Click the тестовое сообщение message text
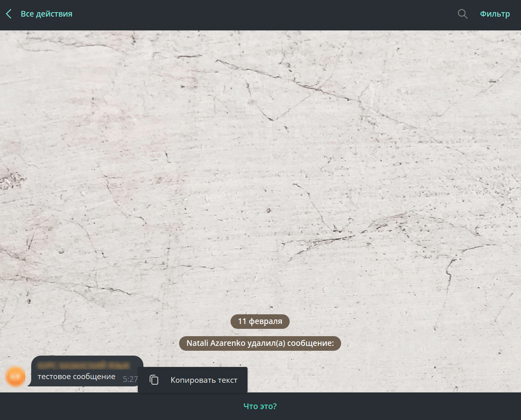Image resolution: width=521 pixels, height=420 pixels. coord(77,377)
